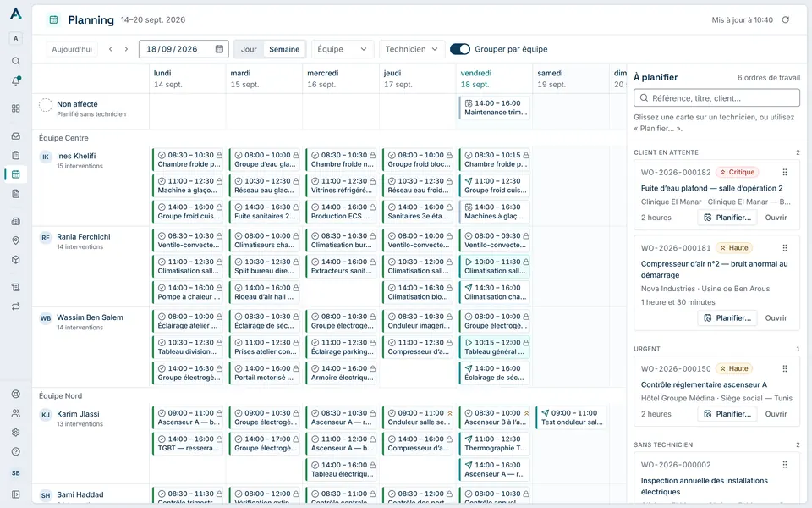Go to previous week with left chevron
The height and width of the screenshot is (508, 812).
tap(110, 49)
